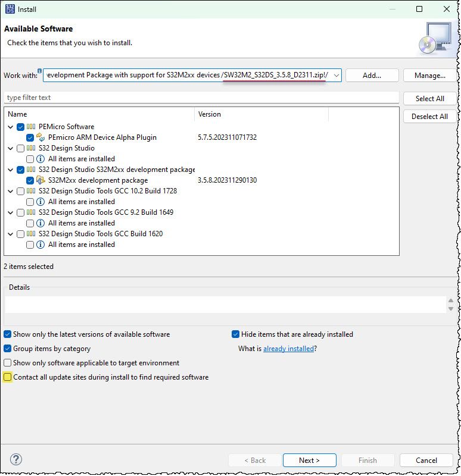461x476 pixels.
Task: Click the GCC Build 1620 category icon
Action: [x=31, y=234]
